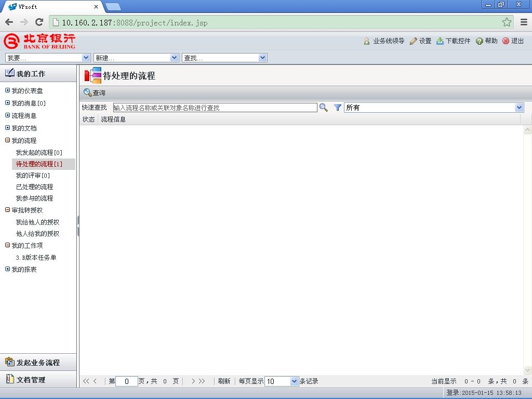Open 流程消息 in sidebar
Viewport: 532px width, 399px height.
[24, 116]
